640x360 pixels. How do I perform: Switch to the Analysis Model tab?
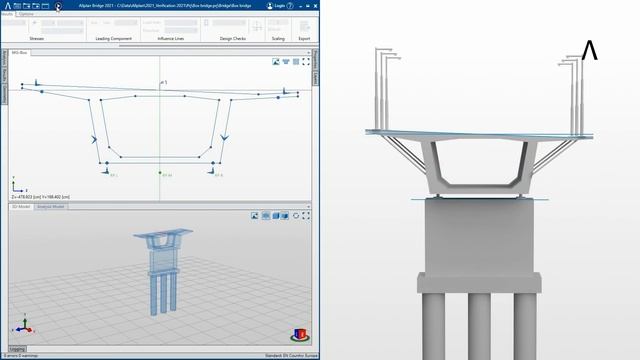(51, 207)
